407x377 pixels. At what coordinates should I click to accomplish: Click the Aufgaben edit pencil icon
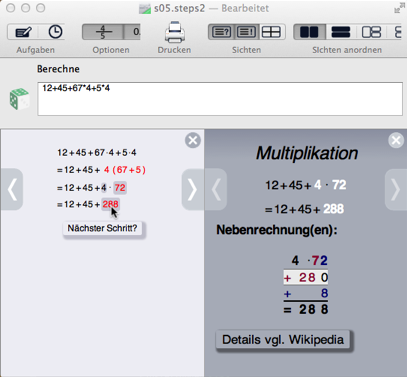(23, 32)
